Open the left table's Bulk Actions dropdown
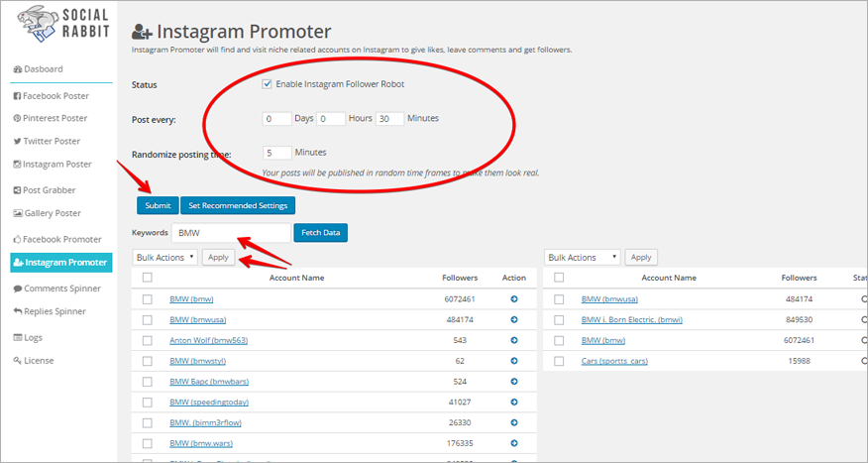The image size is (868, 463). pyautogui.click(x=164, y=258)
